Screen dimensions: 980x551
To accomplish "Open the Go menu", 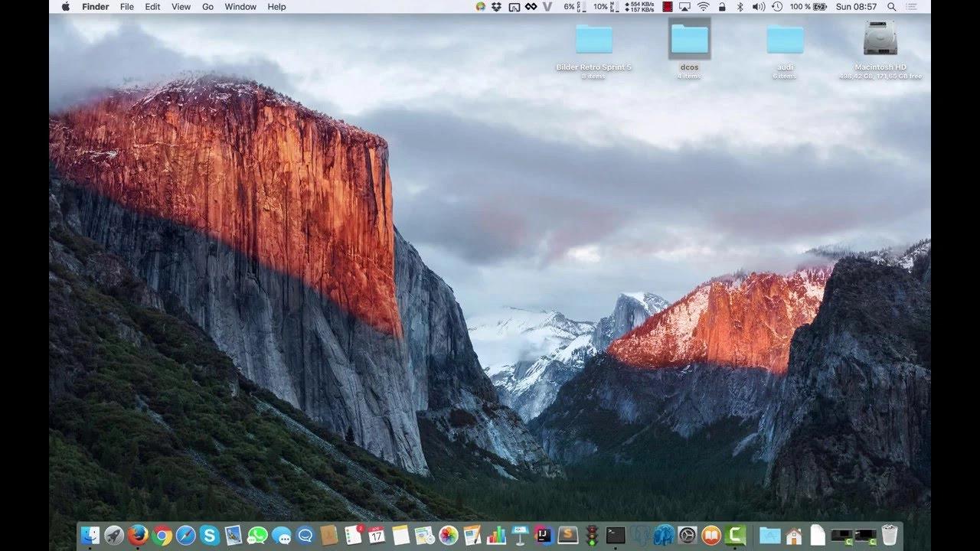I will pos(207,7).
